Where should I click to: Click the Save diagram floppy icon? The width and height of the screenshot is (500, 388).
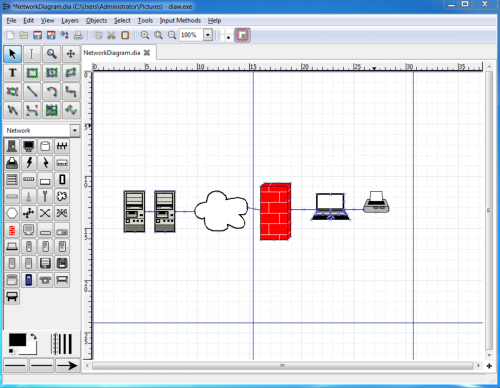click(37, 35)
